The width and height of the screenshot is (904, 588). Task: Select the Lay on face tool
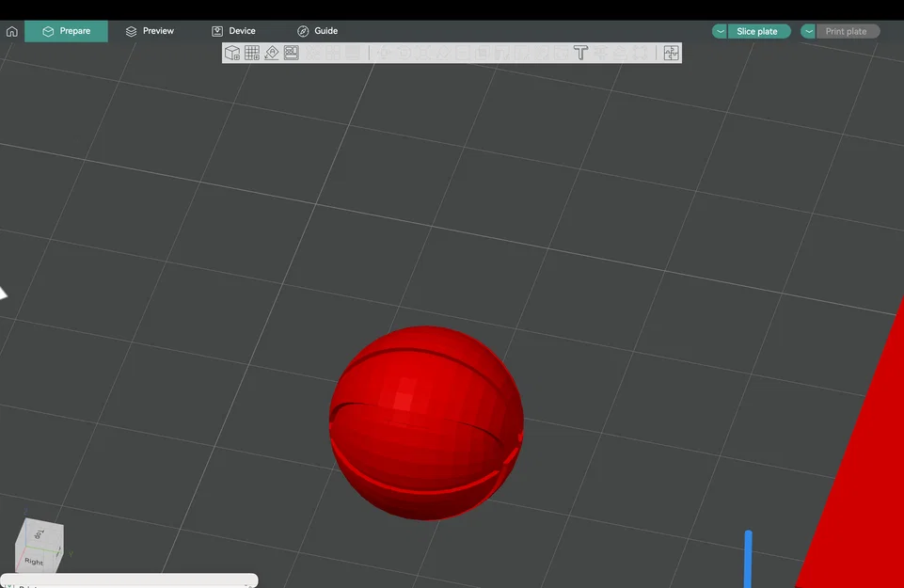click(443, 53)
